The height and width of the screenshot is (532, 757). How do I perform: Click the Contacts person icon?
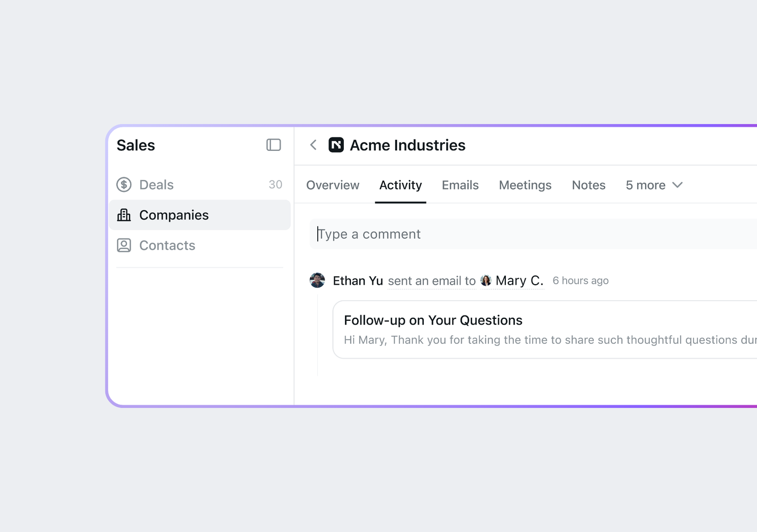coord(124,245)
